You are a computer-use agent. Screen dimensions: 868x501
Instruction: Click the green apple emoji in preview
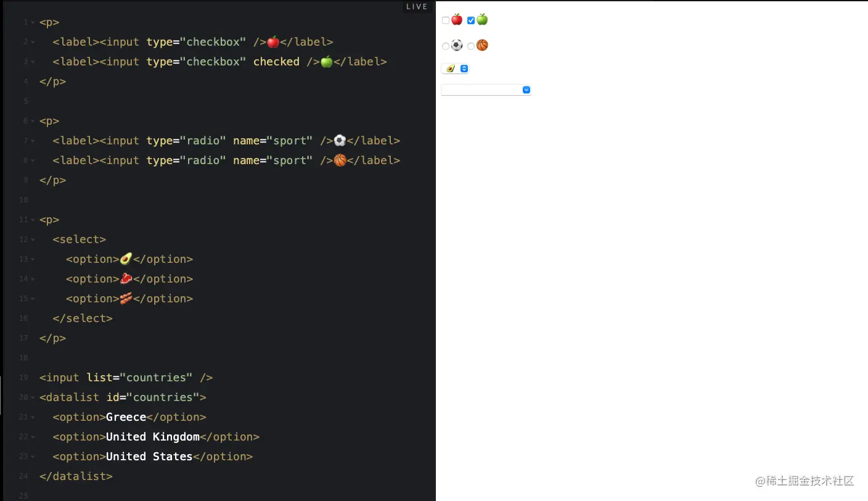[x=482, y=20]
